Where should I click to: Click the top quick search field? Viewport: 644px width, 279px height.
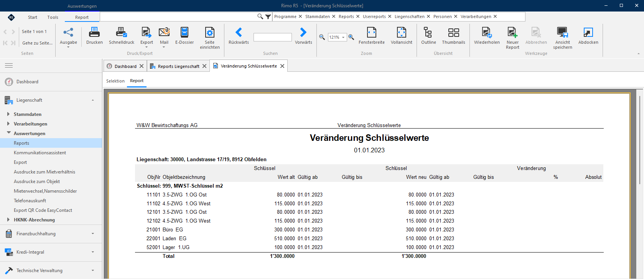click(x=178, y=17)
